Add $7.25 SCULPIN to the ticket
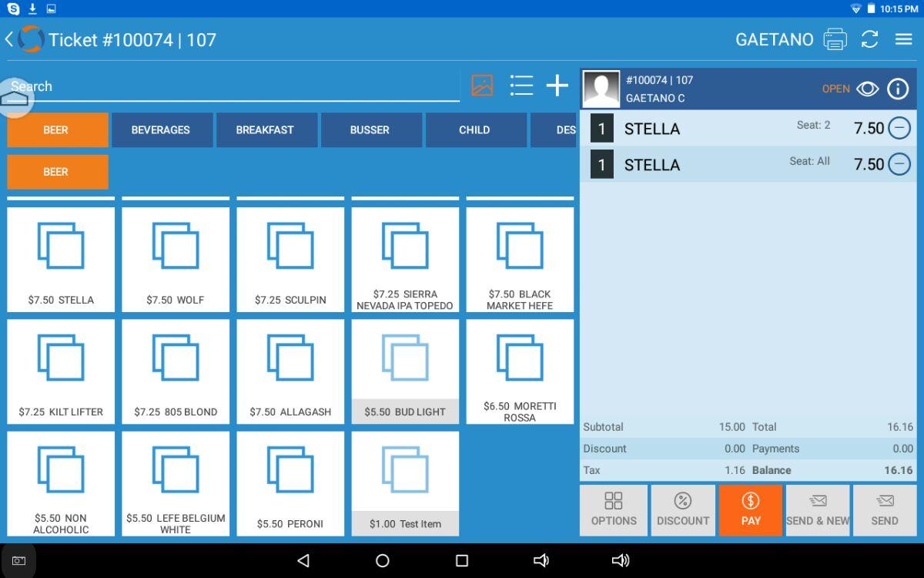924x578 pixels. 290,260
